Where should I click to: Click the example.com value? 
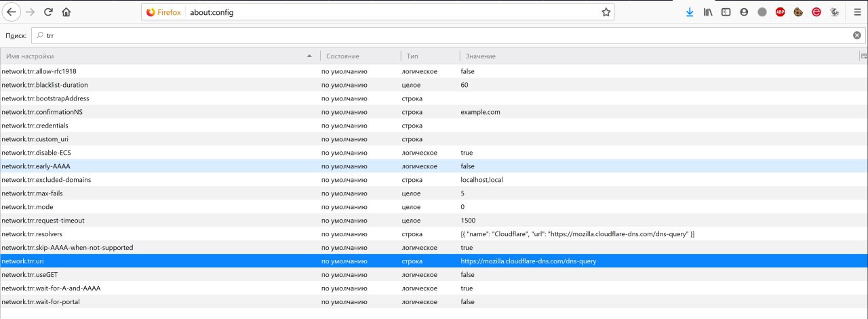pyautogui.click(x=480, y=112)
